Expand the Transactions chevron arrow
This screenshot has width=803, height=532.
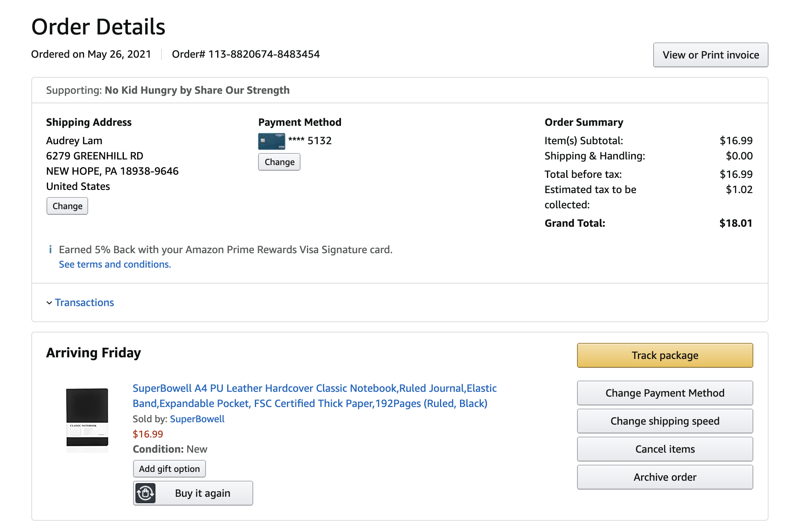coord(49,303)
